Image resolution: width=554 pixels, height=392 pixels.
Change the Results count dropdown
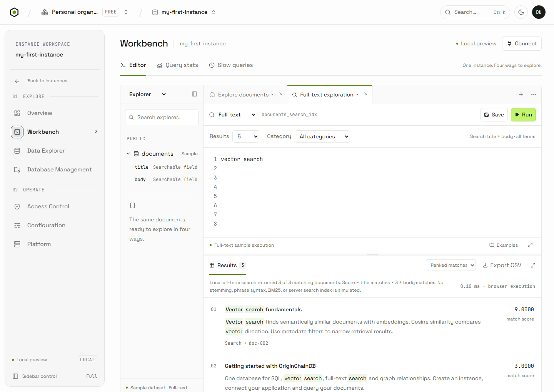tap(246, 136)
